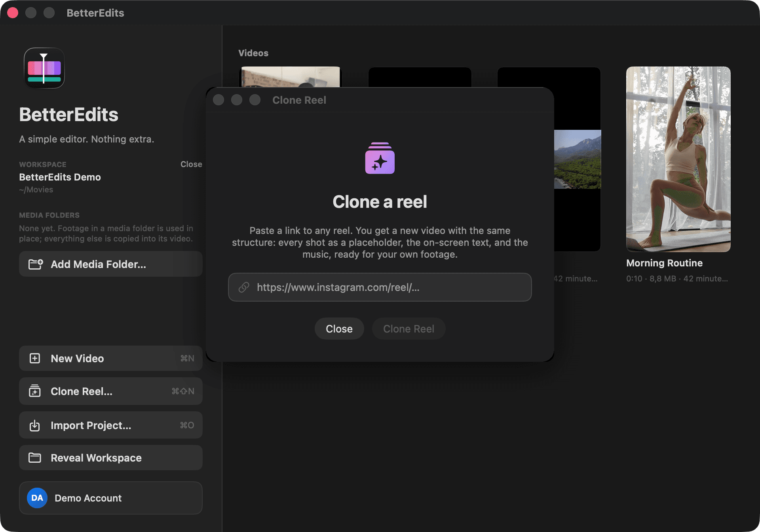
Task: Click the Add Media Folder icon
Action: (x=35, y=264)
